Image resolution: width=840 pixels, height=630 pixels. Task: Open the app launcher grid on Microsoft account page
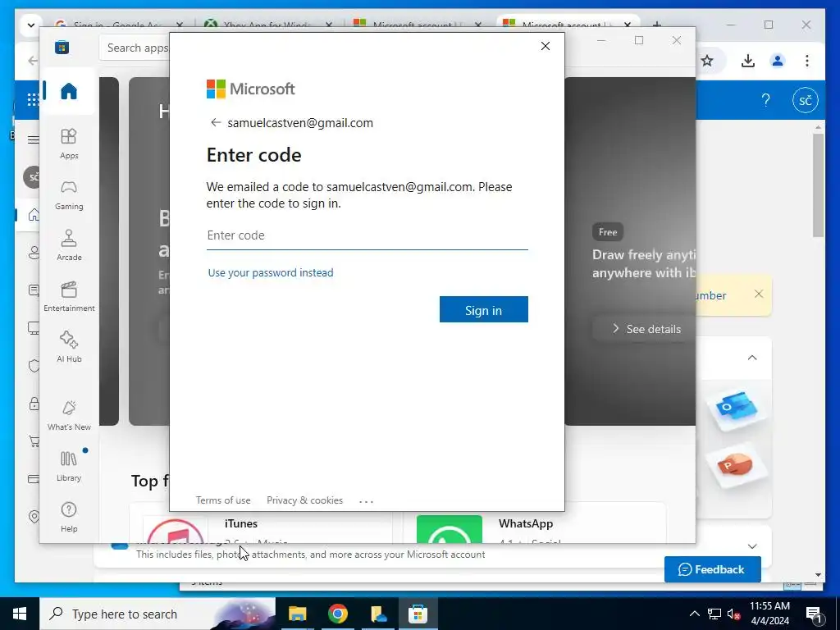coord(33,99)
